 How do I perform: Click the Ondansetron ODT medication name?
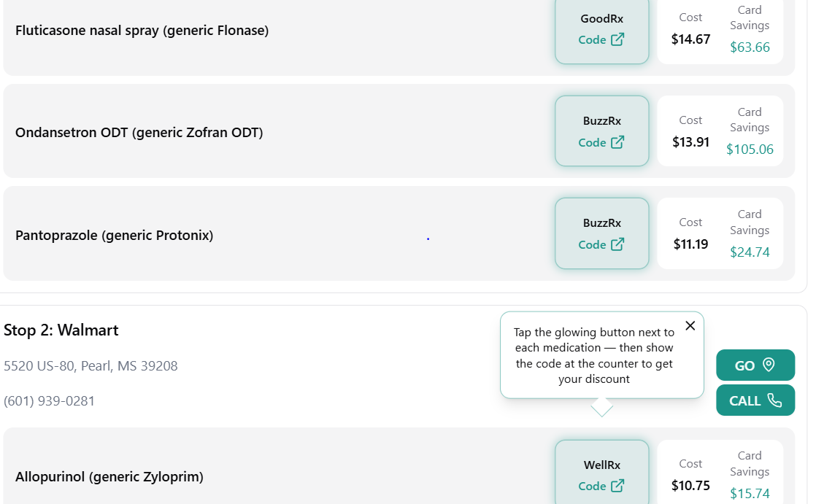click(x=139, y=133)
